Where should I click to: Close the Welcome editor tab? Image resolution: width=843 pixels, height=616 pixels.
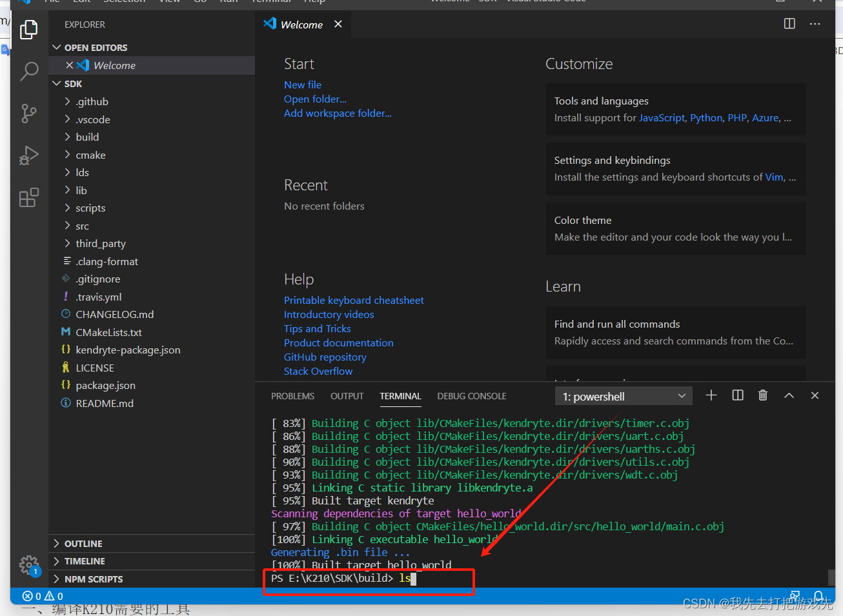tap(338, 24)
